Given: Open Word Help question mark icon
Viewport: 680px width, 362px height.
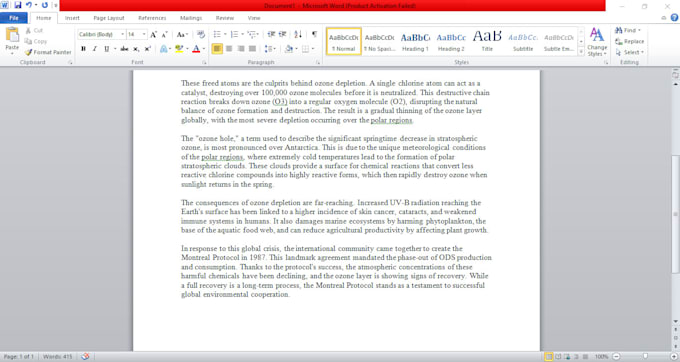Looking at the screenshot, I should [674, 18].
